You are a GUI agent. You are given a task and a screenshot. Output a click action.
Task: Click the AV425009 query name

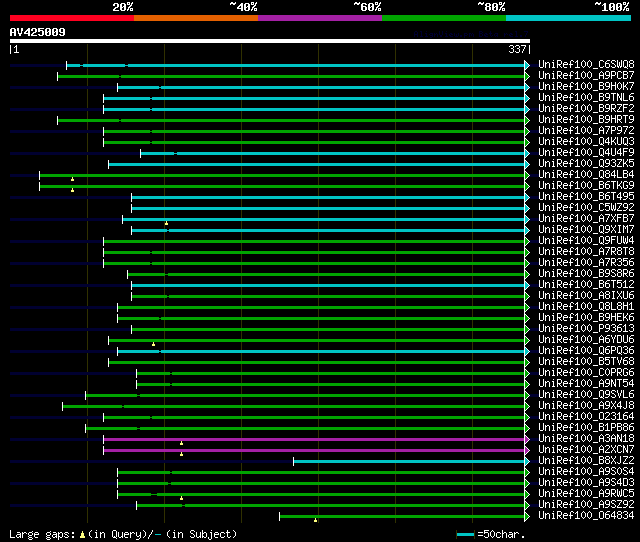[x=38, y=32]
